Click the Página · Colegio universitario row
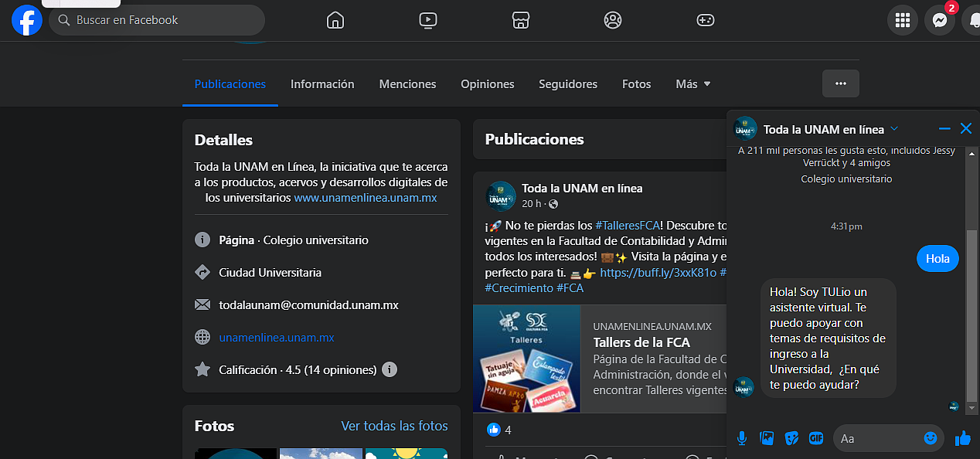980x459 pixels. point(294,240)
